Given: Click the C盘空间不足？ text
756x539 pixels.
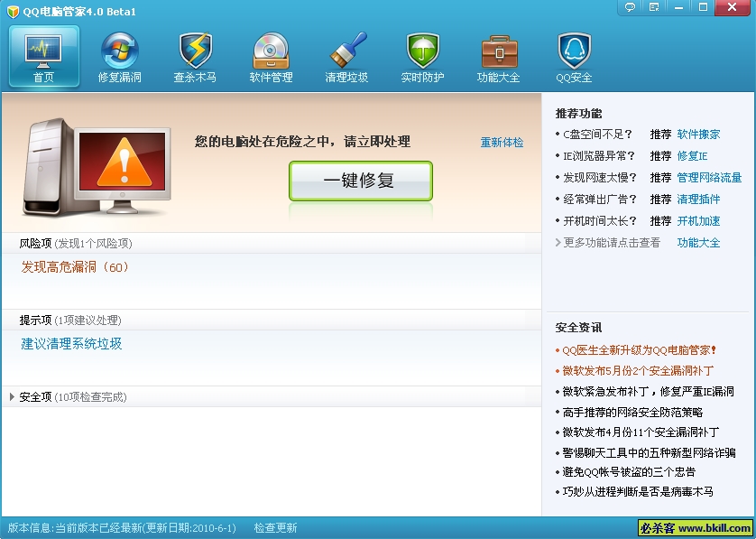Looking at the screenshot, I should (x=597, y=135).
